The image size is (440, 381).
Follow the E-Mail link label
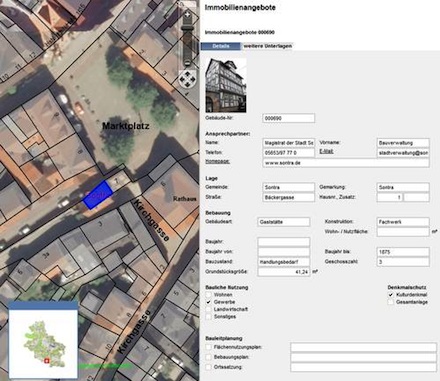coord(326,151)
